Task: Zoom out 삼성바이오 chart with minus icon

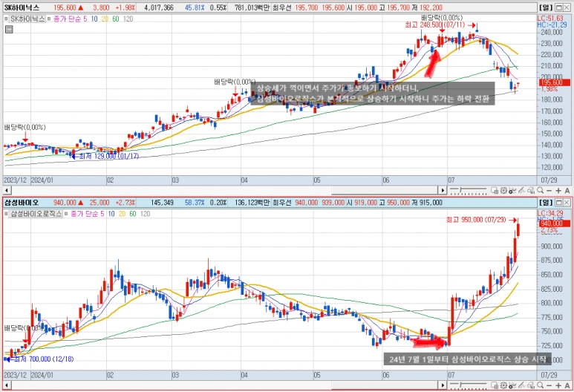Action: 549,385
